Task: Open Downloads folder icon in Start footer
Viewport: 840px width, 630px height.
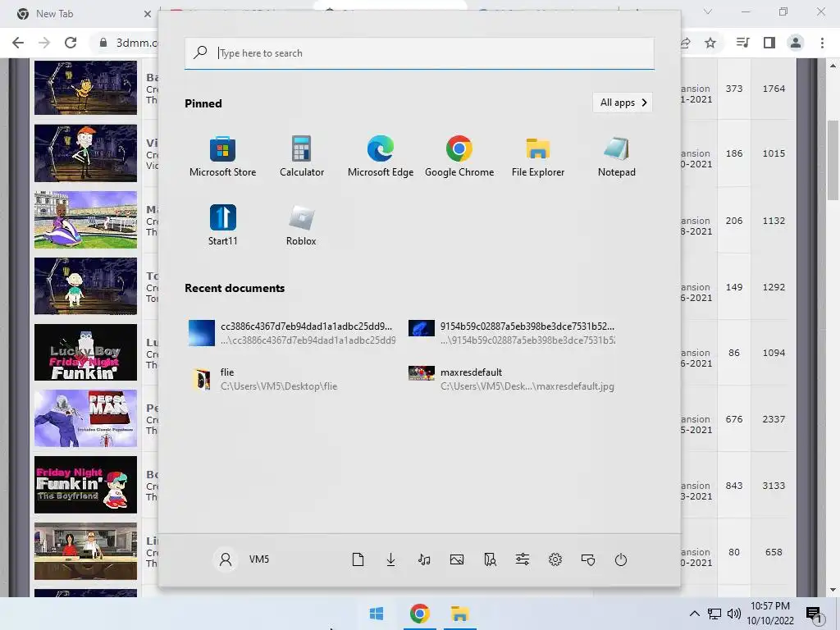Action: [391, 559]
